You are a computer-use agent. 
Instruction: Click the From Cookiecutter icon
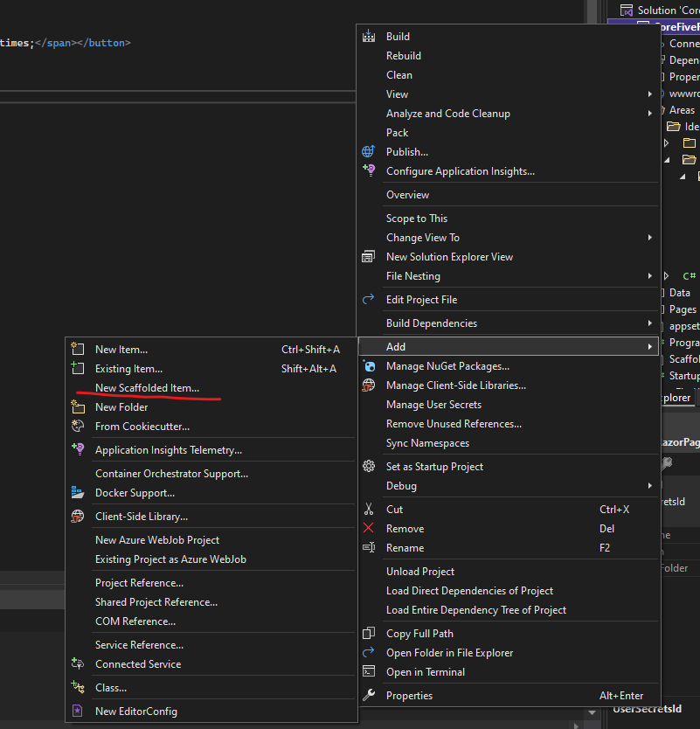[x=78, y=426]
